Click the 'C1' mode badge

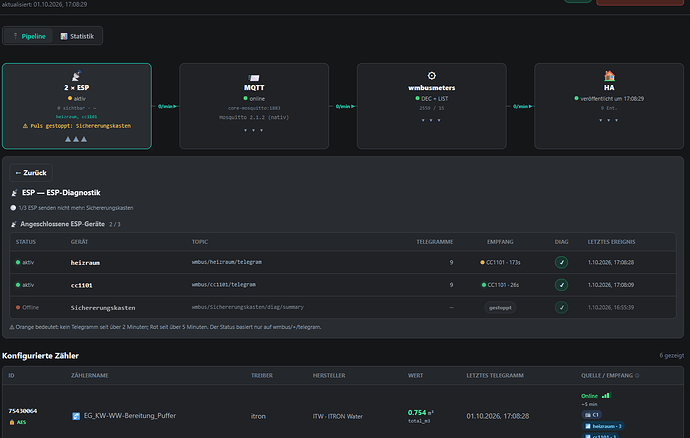pos(592,415)
